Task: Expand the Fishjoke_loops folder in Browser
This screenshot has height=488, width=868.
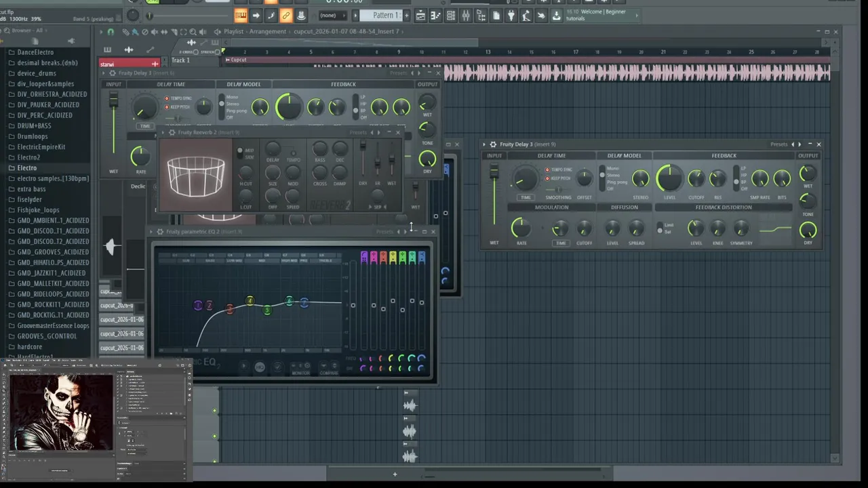Action: [38, 210]
